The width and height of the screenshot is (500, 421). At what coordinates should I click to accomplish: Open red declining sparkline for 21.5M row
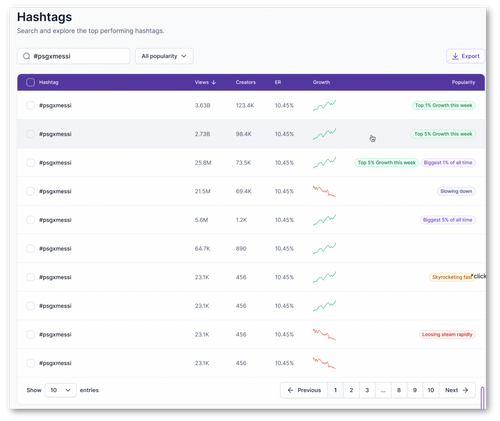pos(324,191)
